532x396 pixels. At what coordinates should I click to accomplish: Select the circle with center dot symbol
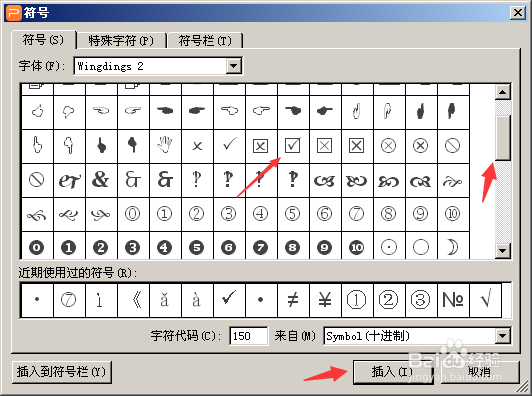coord(389,247)
